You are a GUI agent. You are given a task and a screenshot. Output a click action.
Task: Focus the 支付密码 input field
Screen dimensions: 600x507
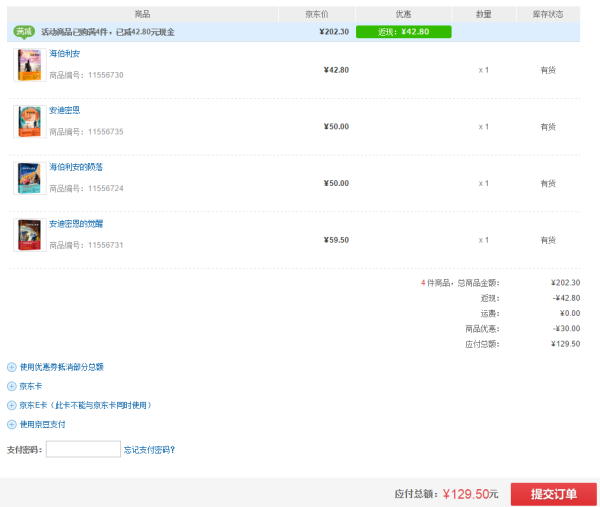pyautogui.click(x=83, y=449)
